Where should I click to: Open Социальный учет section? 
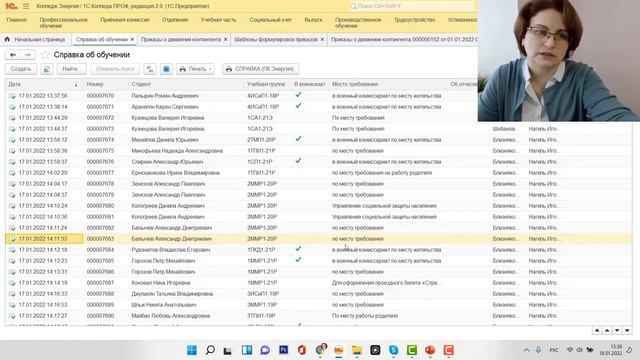coord(270,20)
